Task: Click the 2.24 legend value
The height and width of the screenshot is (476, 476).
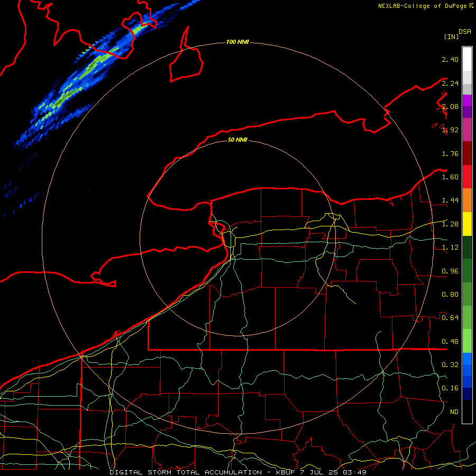Action: [450, 83]
